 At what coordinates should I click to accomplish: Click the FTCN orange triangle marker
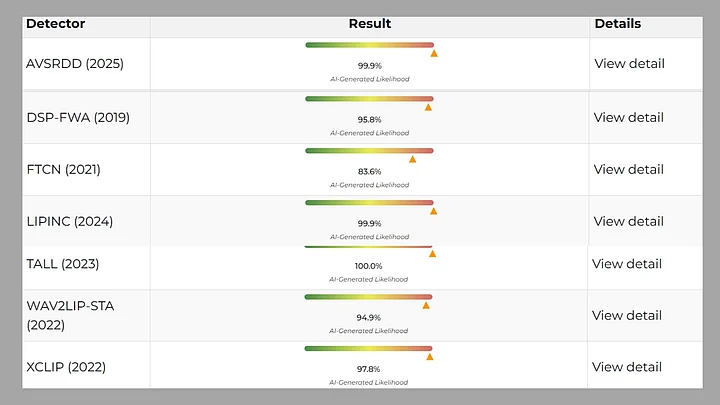coord(412,159)
